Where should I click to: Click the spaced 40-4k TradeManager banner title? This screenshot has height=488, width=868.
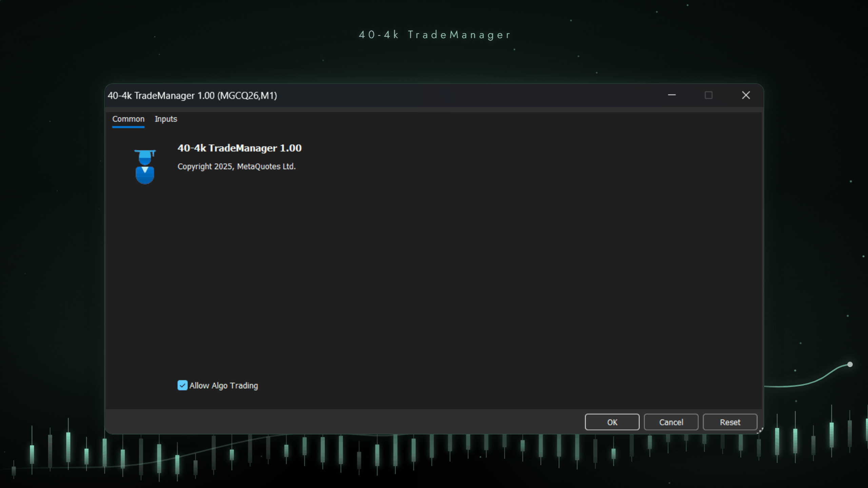coord(435,35)
